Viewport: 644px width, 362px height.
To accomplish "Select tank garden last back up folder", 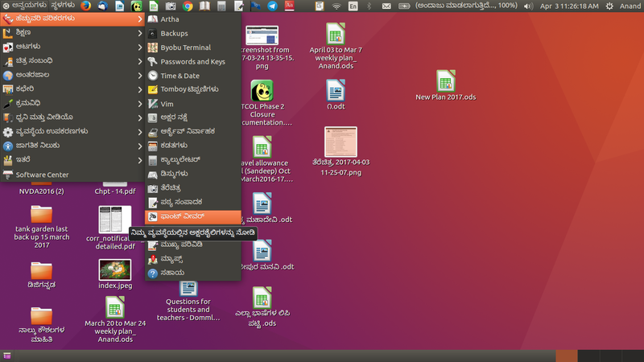I will pos(42,227).
